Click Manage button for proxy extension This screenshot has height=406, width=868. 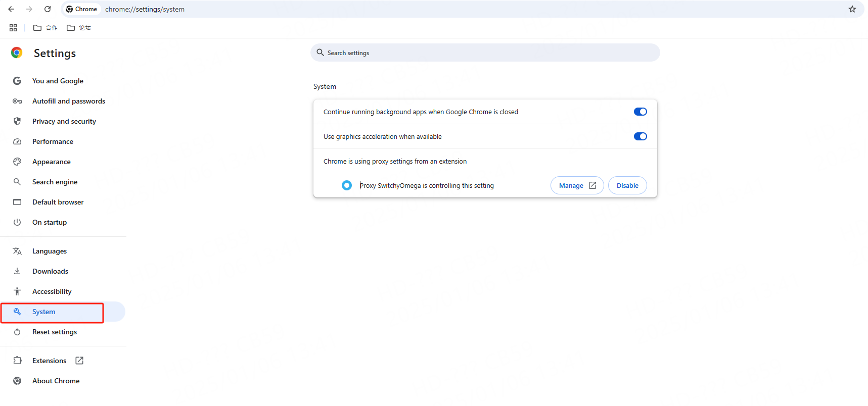(x=577, y=185)
